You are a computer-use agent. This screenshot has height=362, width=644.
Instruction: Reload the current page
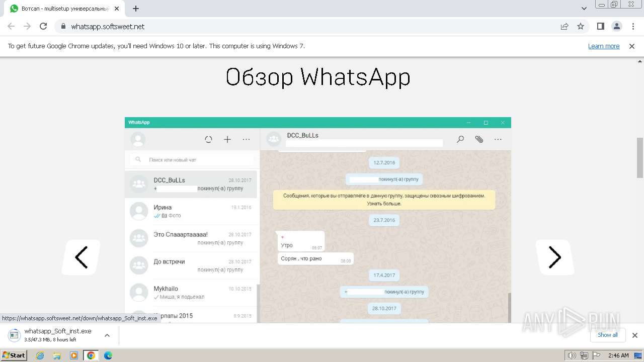[x=43, y=26]
